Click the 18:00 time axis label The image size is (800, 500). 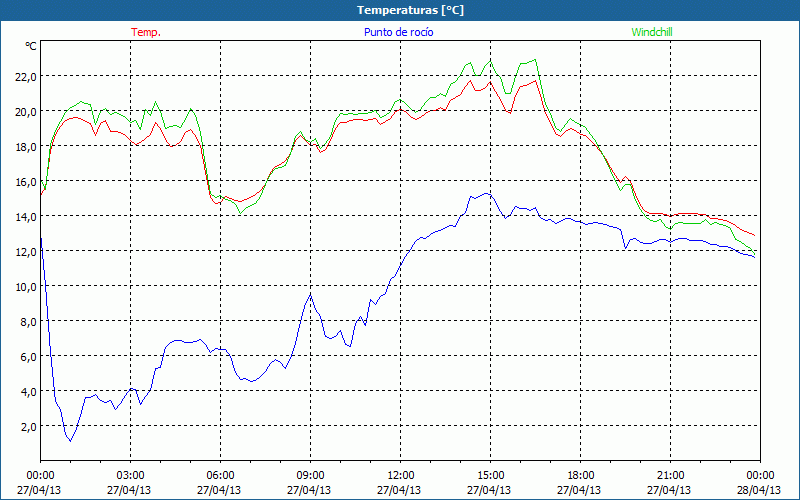pos(581,476)
